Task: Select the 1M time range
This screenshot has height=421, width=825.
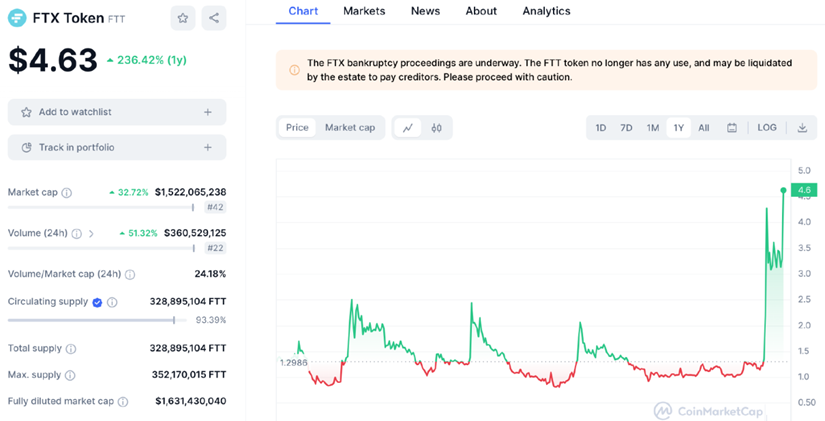Action: click(653, 127)
